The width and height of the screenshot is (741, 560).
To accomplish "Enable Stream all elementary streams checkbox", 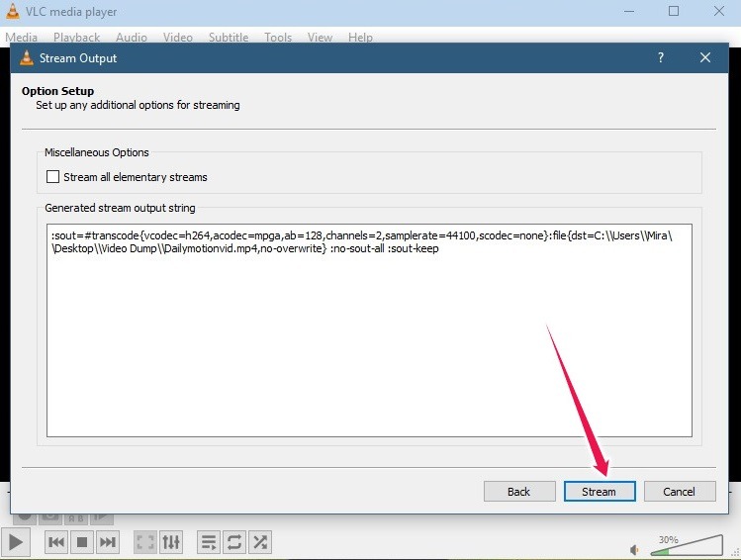I will [52, 177].
